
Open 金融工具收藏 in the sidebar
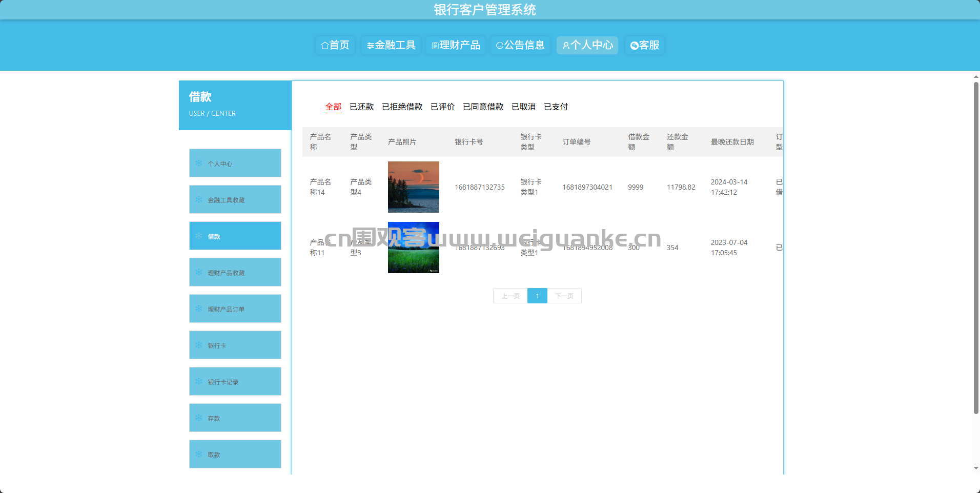click(x=235, y=199)
